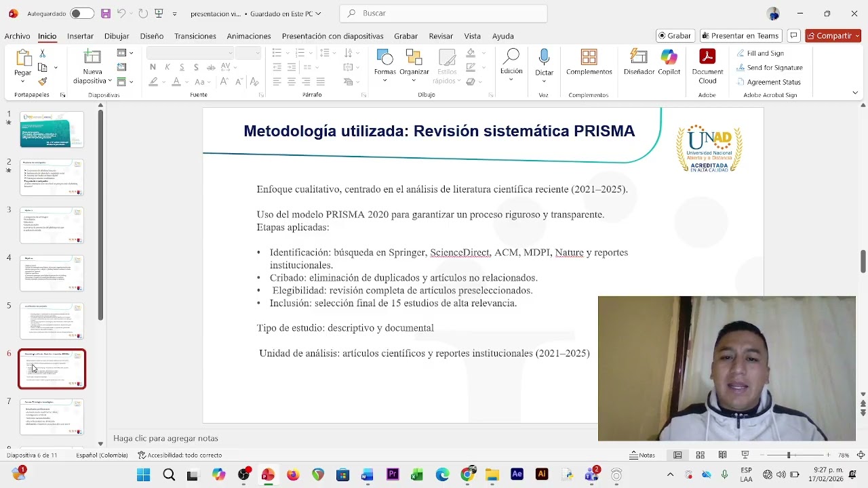Screen dimensions: 868x488
Task: Click the Reset slide icon in Diapositivas
Action: (x=121, y=67)
